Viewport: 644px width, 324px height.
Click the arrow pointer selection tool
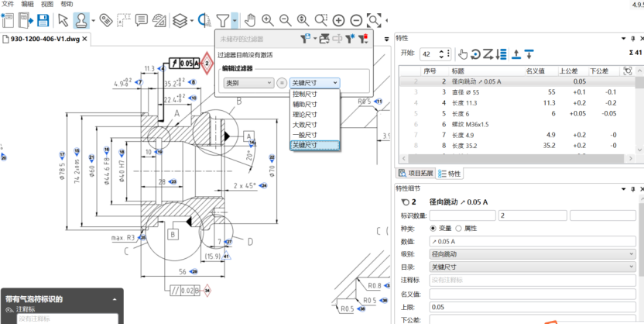63,19
